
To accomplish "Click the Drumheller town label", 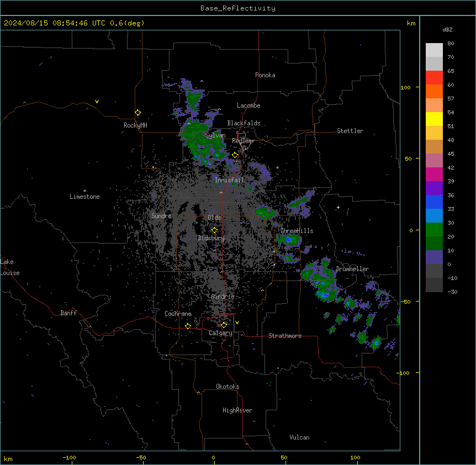I will point(352,269).
